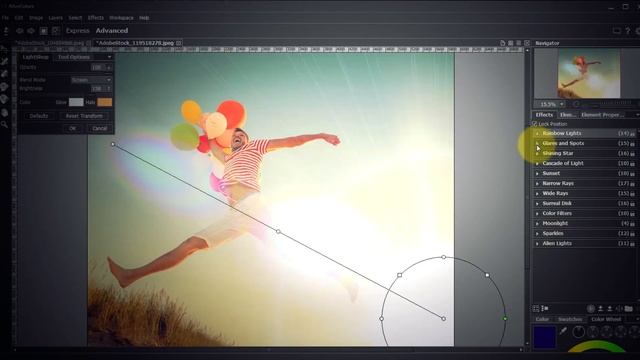The image size is (640, 360).
Task: Click the Navigator preview thumbnail
Action: pyautogui.click(x=589, y=73)
